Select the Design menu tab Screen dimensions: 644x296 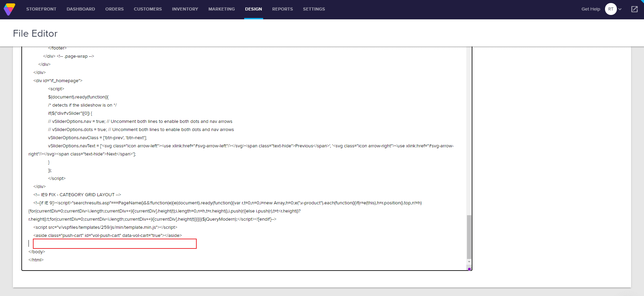253,9
